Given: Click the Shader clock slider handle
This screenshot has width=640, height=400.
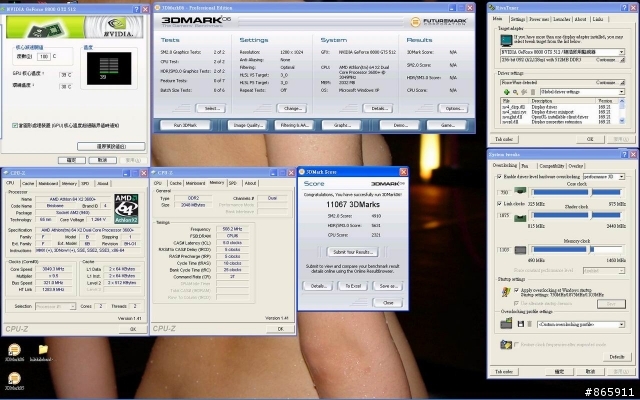Looking at the screenshot, I should (x=591, y=215).
